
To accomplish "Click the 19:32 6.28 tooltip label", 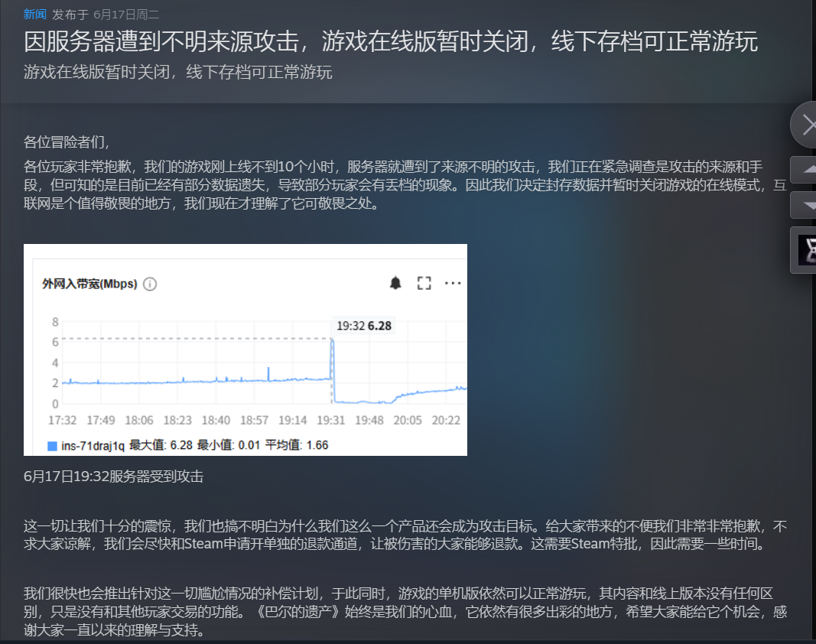I will click(x=364, y=326).
